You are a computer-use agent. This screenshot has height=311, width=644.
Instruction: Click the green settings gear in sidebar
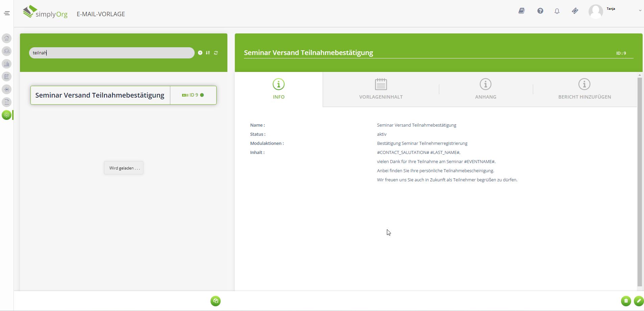(x=7, y=115)
